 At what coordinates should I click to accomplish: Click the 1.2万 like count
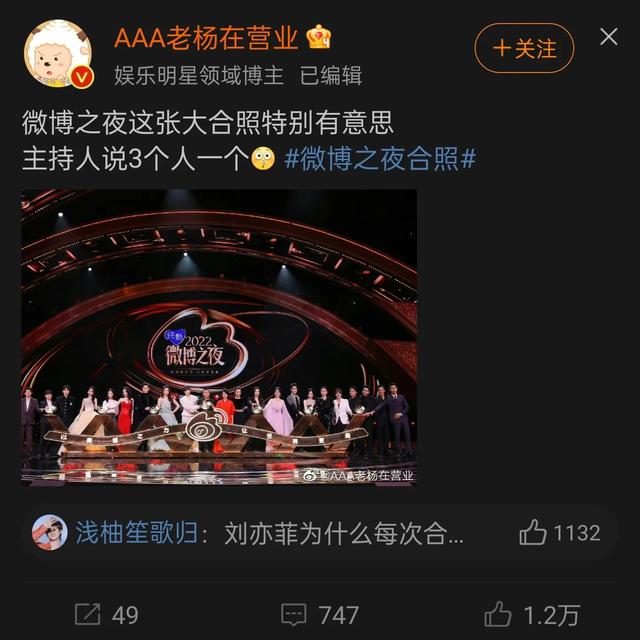(551, 615)
